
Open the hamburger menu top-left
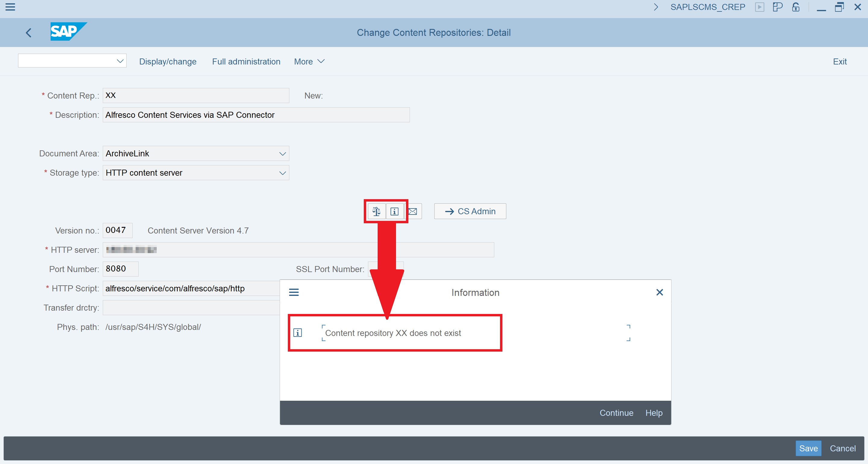pos(10,7)
